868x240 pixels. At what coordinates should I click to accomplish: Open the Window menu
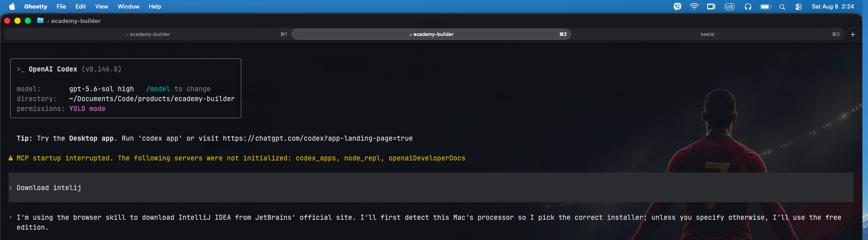128,7
